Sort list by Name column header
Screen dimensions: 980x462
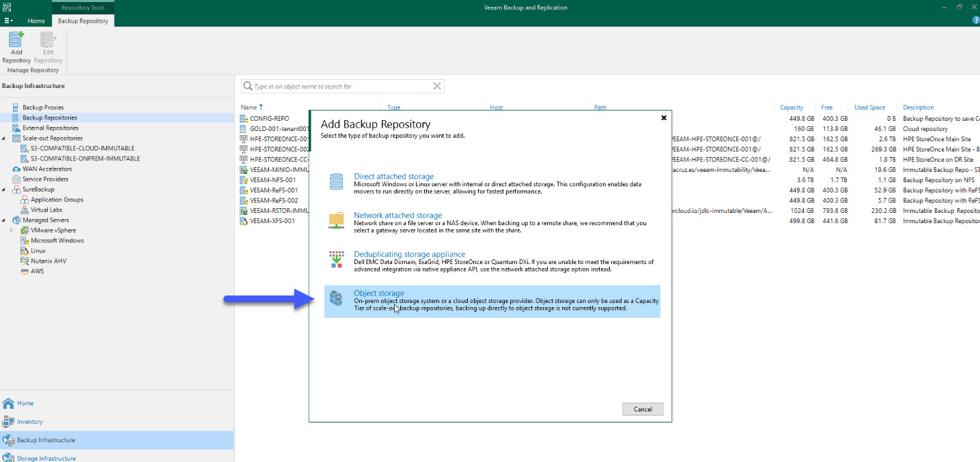tap(249, 107)
